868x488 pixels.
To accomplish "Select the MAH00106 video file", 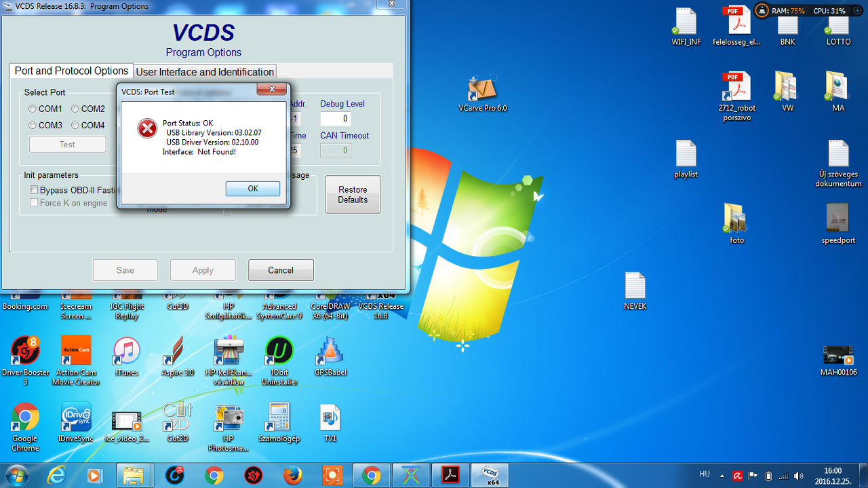I will (x=839, y=360).
